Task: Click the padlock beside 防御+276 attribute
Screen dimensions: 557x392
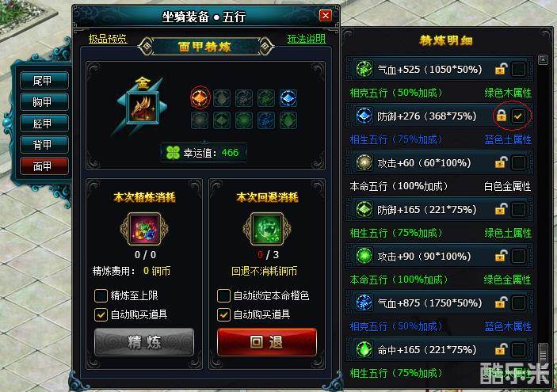Action: [x=501, y=116]
